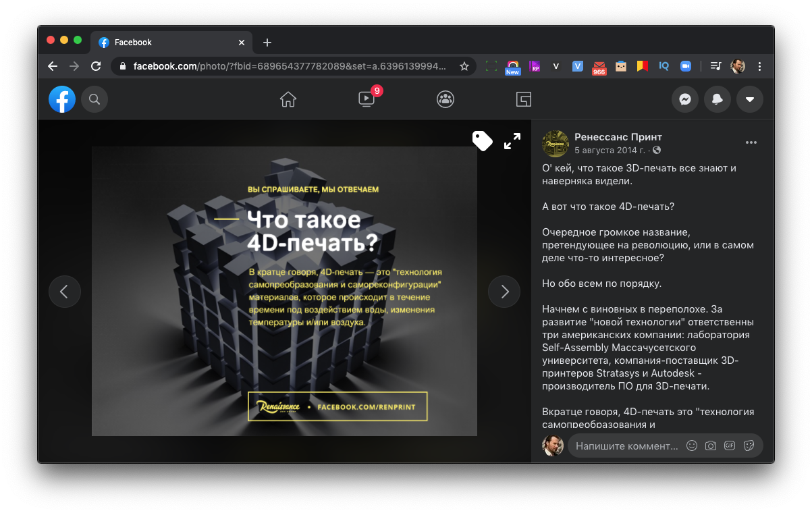Open the blue V extension
This screenshot has height=513, width=812.
(x=578, y=66)
